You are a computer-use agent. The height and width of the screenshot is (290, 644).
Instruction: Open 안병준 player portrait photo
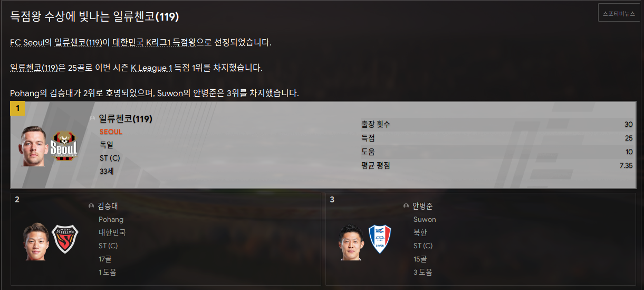coord(351,242)
